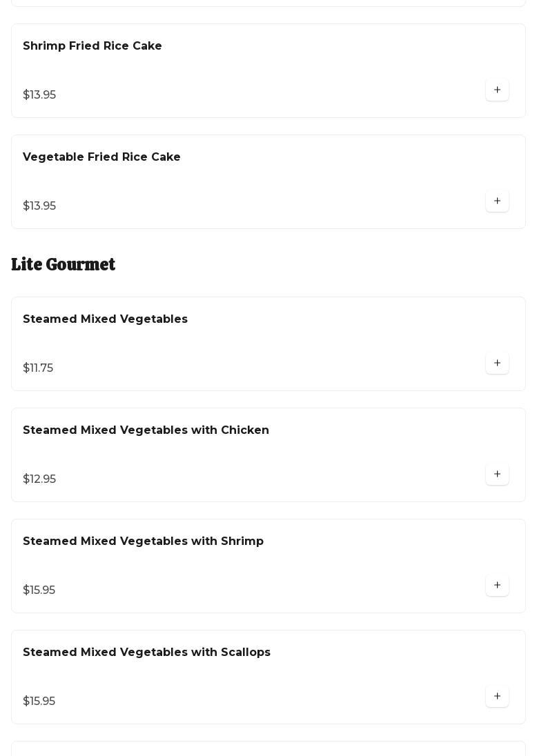
Task: Click the $12.95 price under chicken dish
Action: (39, 479)
